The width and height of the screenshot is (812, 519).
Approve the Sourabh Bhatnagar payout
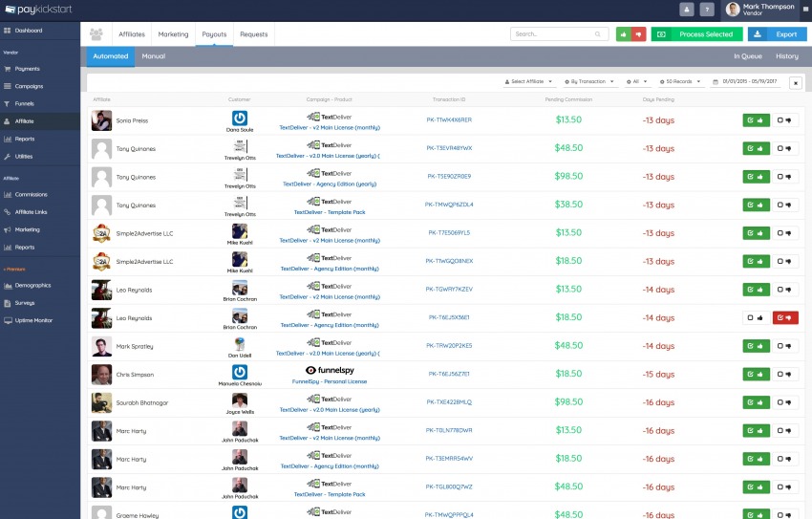tap(756, 402)
